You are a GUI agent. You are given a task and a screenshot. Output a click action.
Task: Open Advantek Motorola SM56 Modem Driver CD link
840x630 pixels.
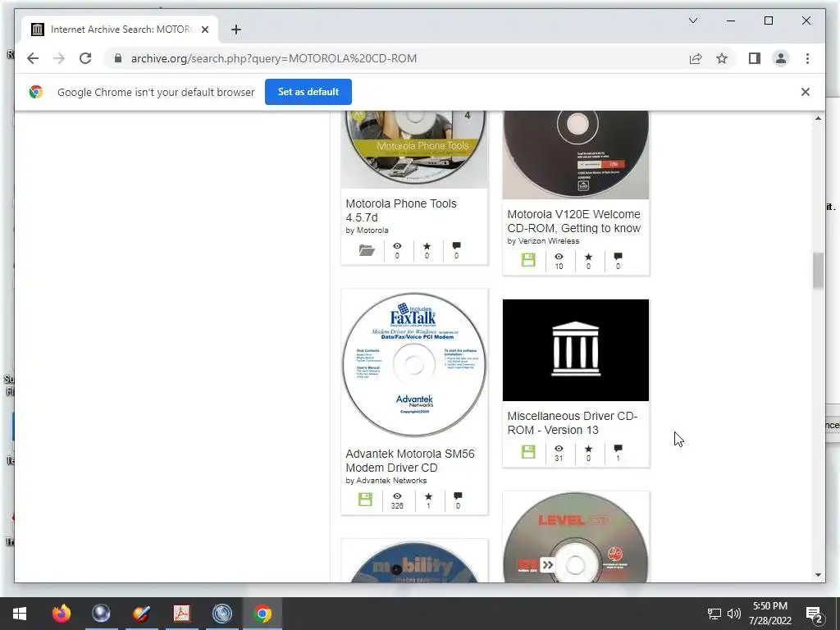[x=410, y=461]
